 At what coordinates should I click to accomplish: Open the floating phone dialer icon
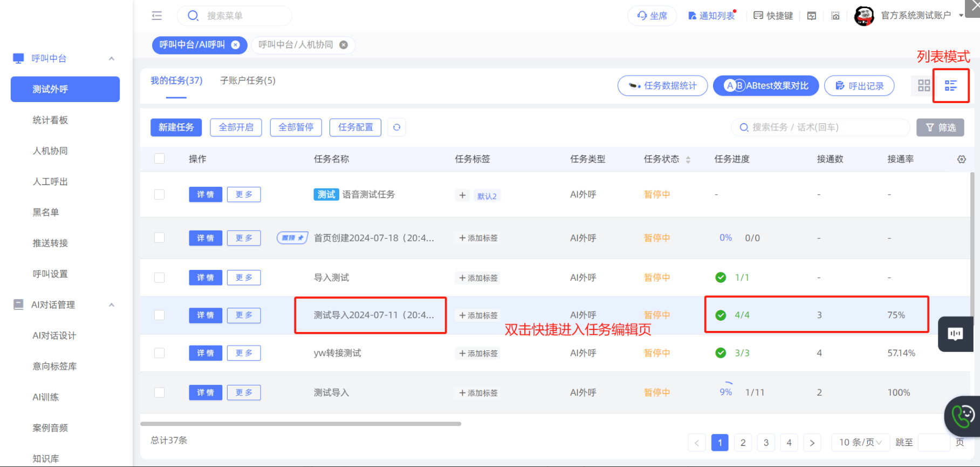click(962, 416)
